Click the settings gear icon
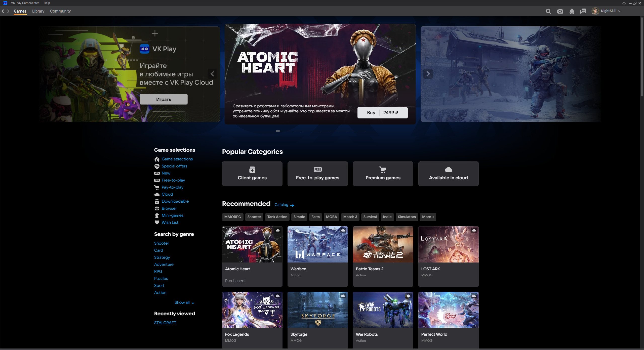The height and width of the screenshot is (350, 644). [x=624, y=3]
